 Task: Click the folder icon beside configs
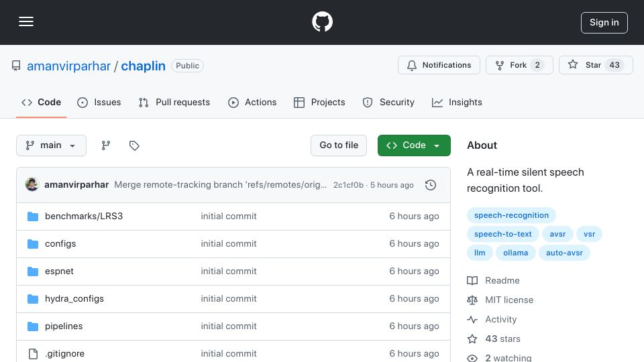coord(33,244)
